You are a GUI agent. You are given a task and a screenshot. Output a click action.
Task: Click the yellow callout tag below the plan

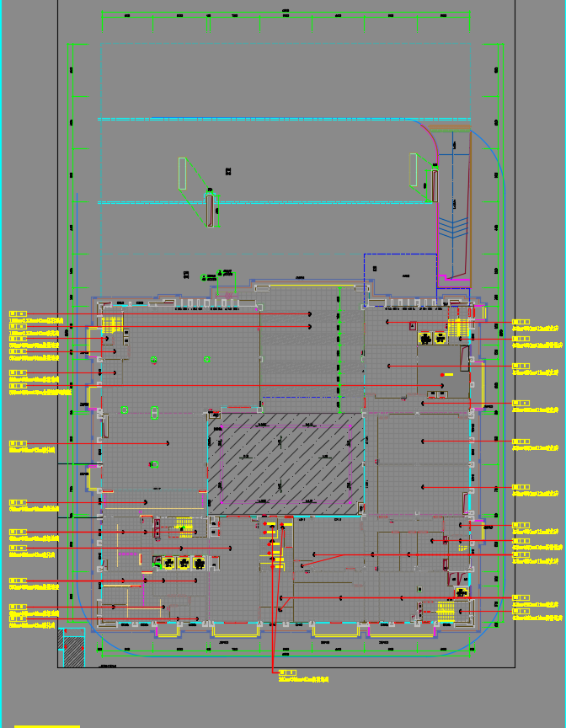click(287, 672)
